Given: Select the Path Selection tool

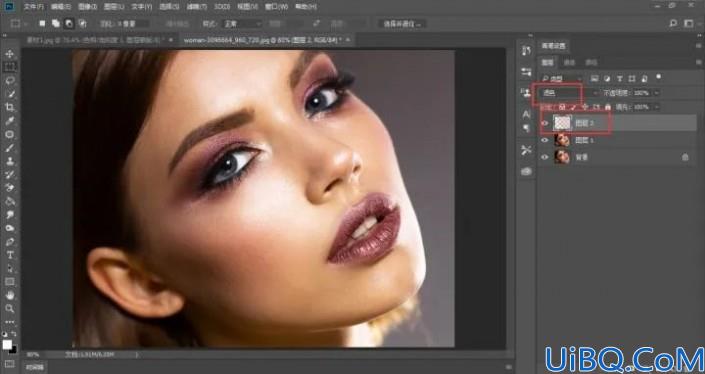Looking at the screenshot, I should [9, 268].
